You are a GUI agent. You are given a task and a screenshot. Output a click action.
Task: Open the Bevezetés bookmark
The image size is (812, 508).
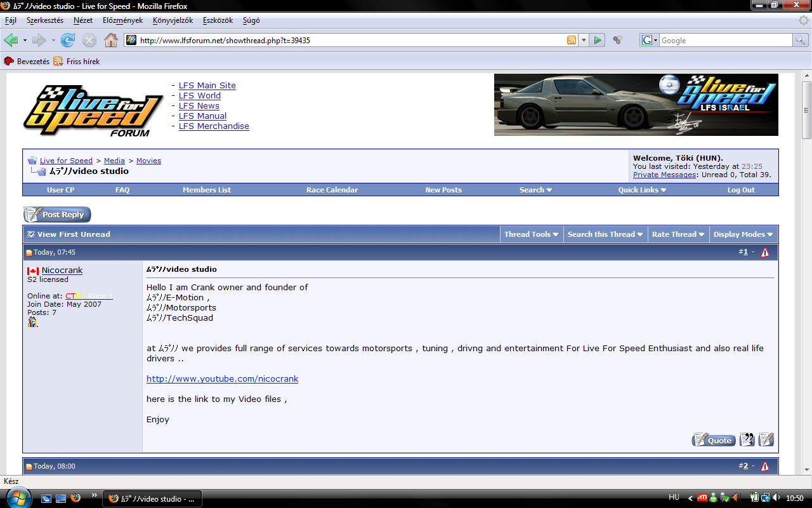[x=27, y=62]
